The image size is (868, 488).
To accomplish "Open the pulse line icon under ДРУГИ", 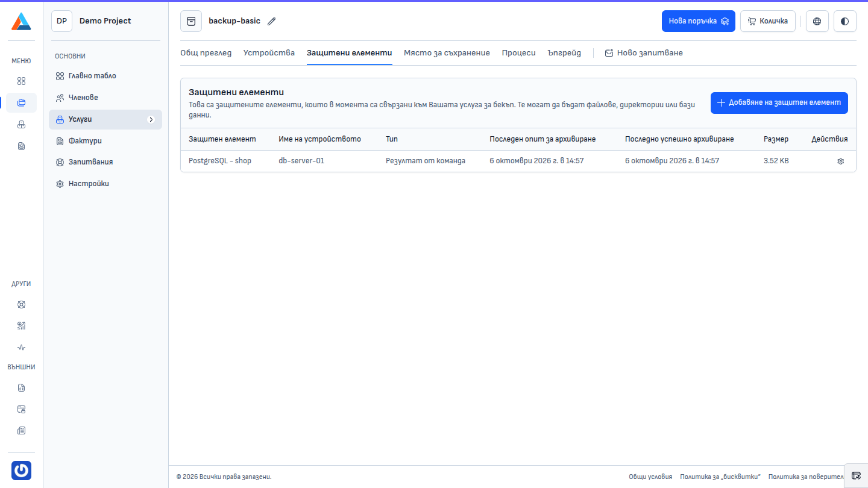I will click(x=21, y=348).
